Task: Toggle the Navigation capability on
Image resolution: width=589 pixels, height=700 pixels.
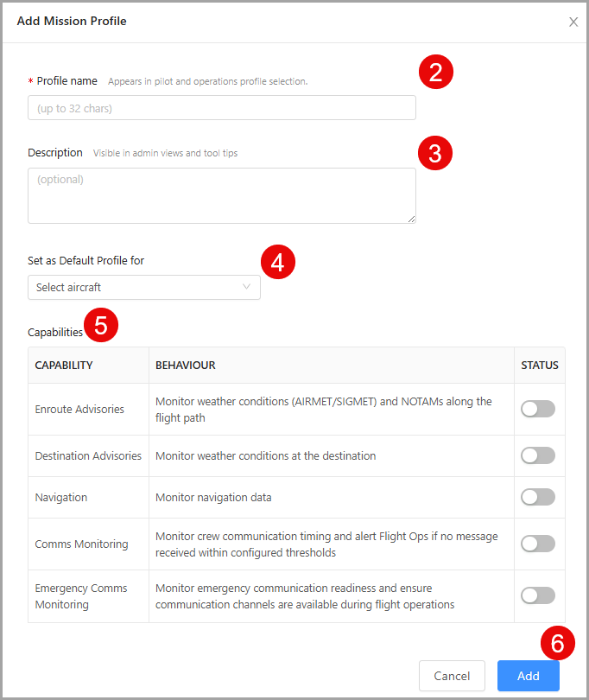Action: tap(538, 497)
